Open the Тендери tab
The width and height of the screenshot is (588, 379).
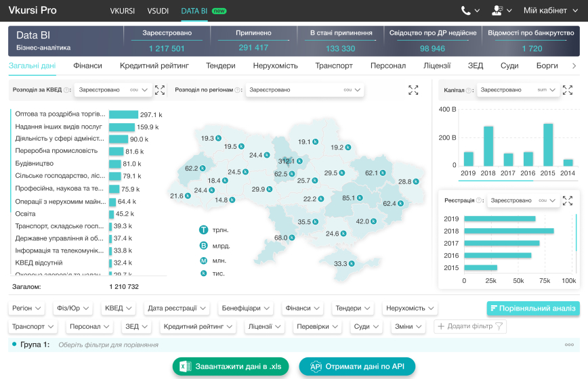click(x=221, y=66)
